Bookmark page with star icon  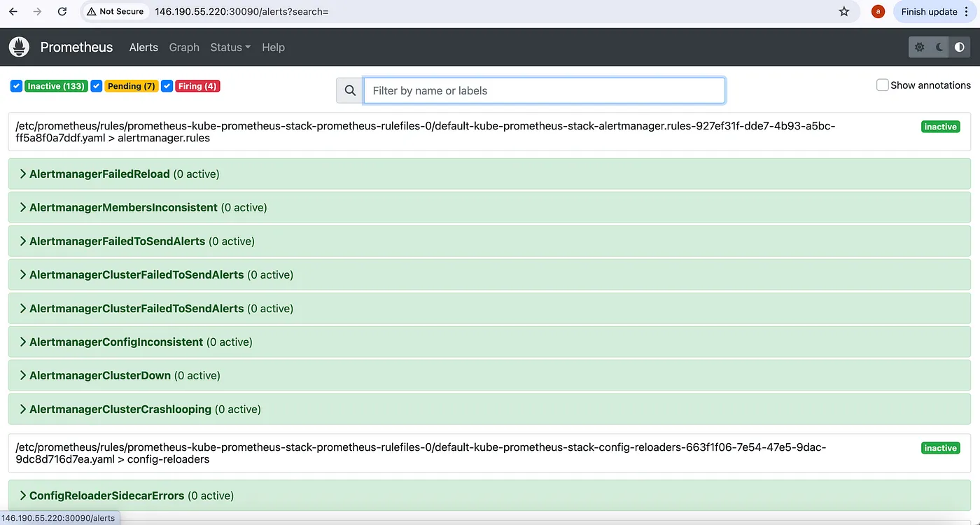844,11
